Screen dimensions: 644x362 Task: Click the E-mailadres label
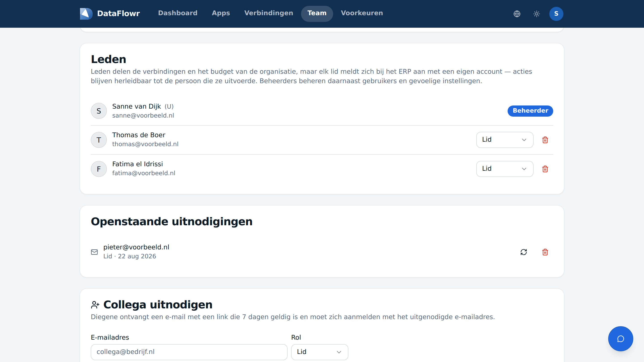coord(110,337)
